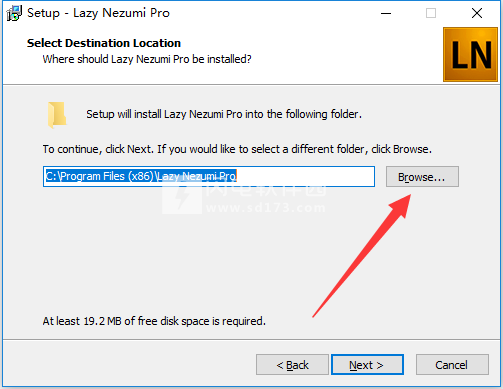This screenshot has width=503, height=389.
Task: Close the Lazy Nezumi Pro setup window
Action: pos(477,13)
